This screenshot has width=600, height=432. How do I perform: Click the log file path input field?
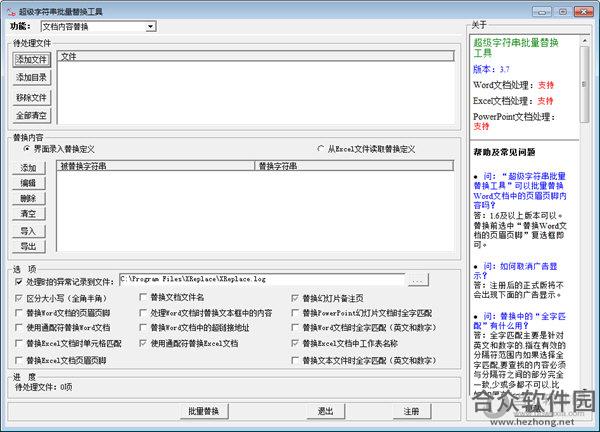[262, 279]
